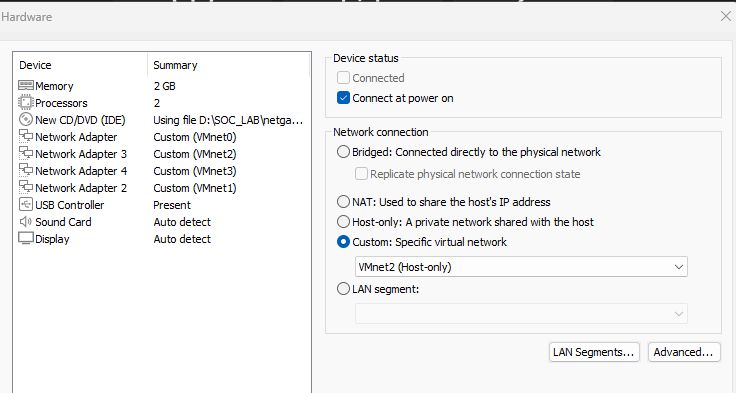736x393 pixels.
Task: Click the USB Controller icon
Action: [x=26, y=204]
